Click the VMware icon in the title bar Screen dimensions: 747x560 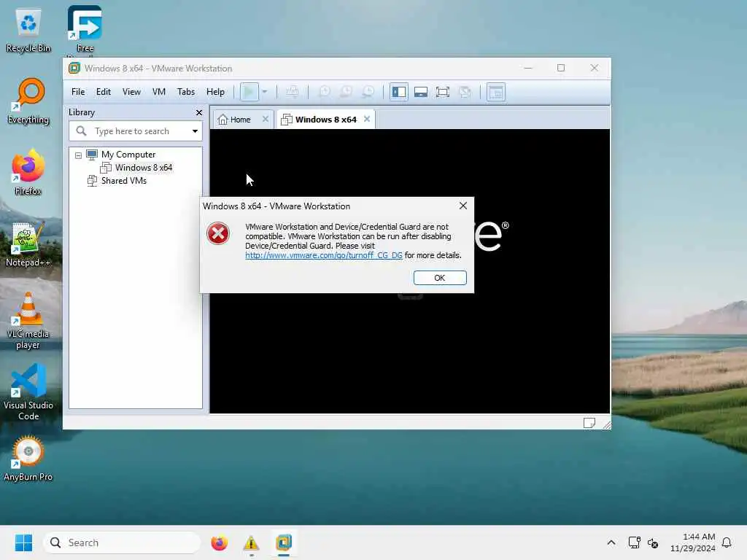(74, 68)
